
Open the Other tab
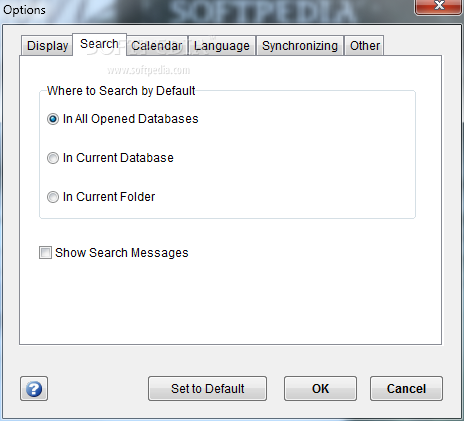364,46
